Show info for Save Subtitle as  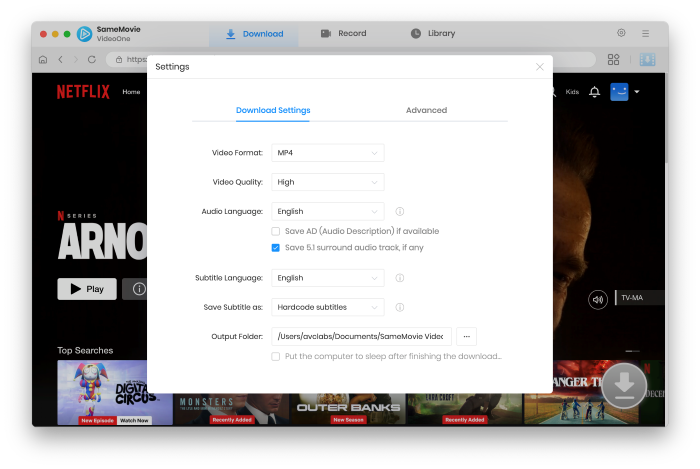[x=400, y=307]
